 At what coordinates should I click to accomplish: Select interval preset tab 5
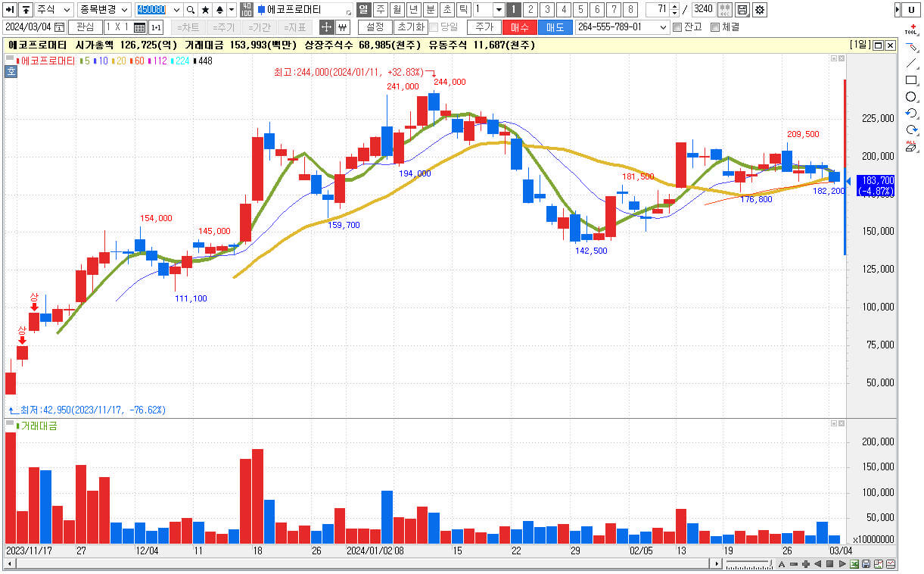pos(580,10)
